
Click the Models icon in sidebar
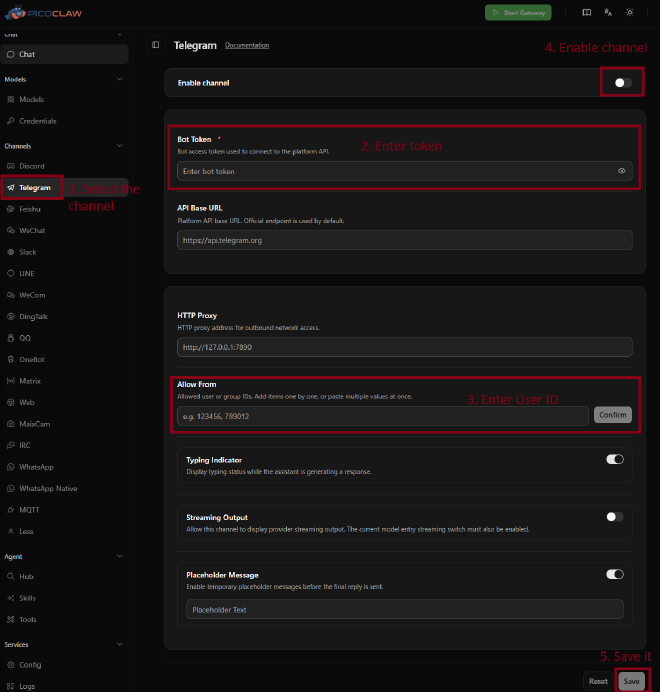[11, 99]
